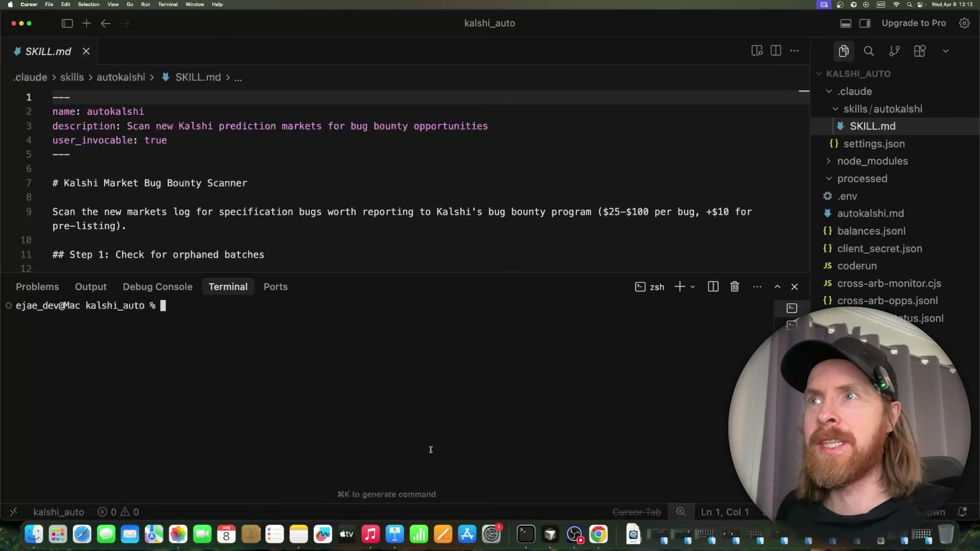Open the breadcrumb ellipsis symbol dropdown
This screenshot has height=551, width=980.
pos(238,78)
